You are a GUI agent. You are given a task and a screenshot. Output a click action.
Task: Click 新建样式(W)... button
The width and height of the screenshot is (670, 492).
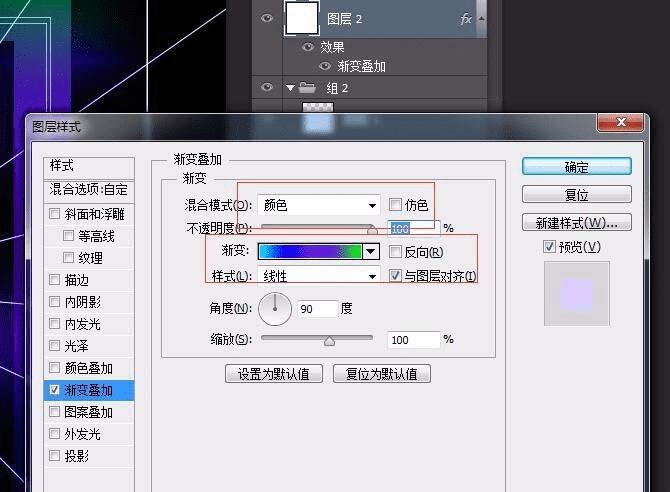coord(576,223)
